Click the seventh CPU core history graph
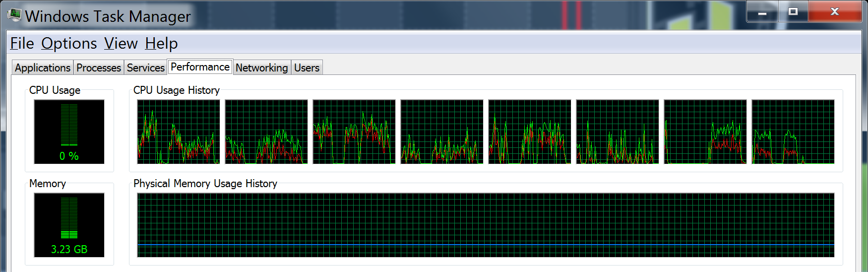The image size is (868, 272). (x=705, y=132)
